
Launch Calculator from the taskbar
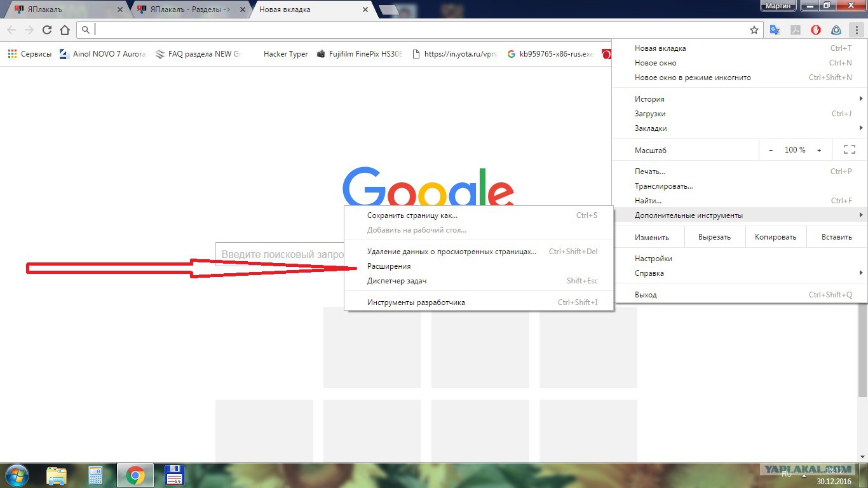95,475
